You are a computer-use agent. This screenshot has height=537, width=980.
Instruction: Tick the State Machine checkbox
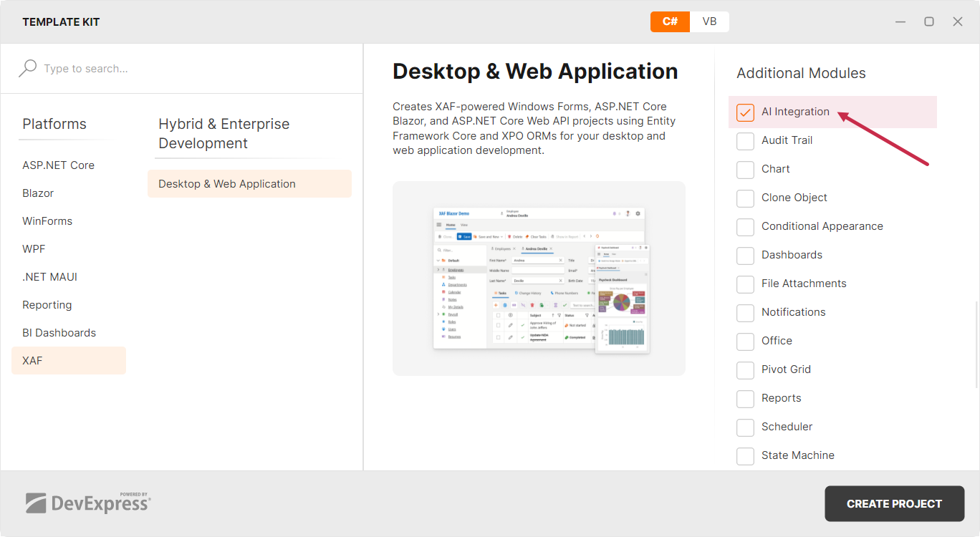[746, 456]
